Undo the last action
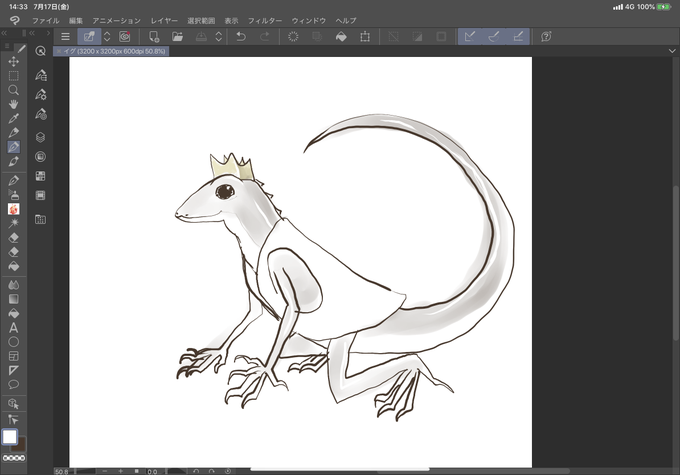The height and width of the screenshot is (475, 680). tap(241, 36)
